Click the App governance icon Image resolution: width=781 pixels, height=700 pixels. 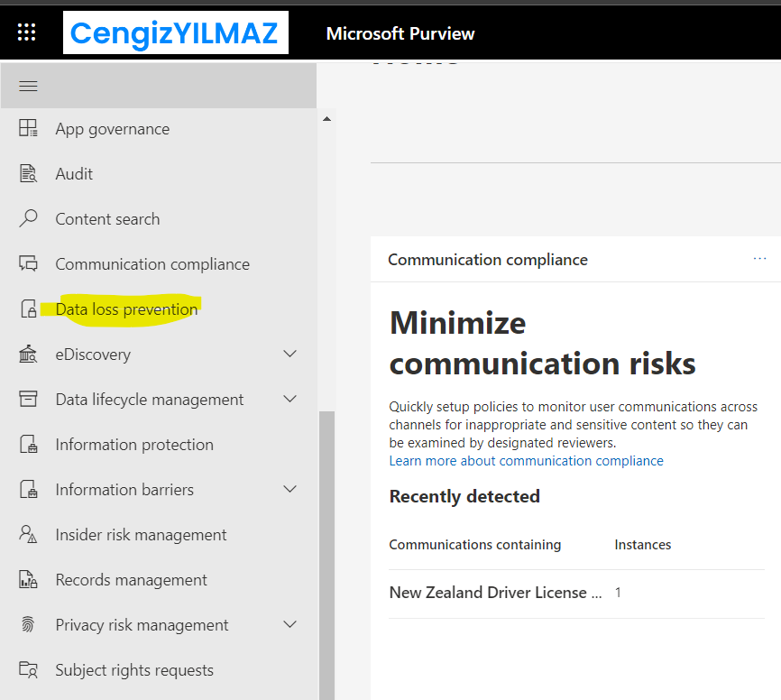(x=29, y=129)
